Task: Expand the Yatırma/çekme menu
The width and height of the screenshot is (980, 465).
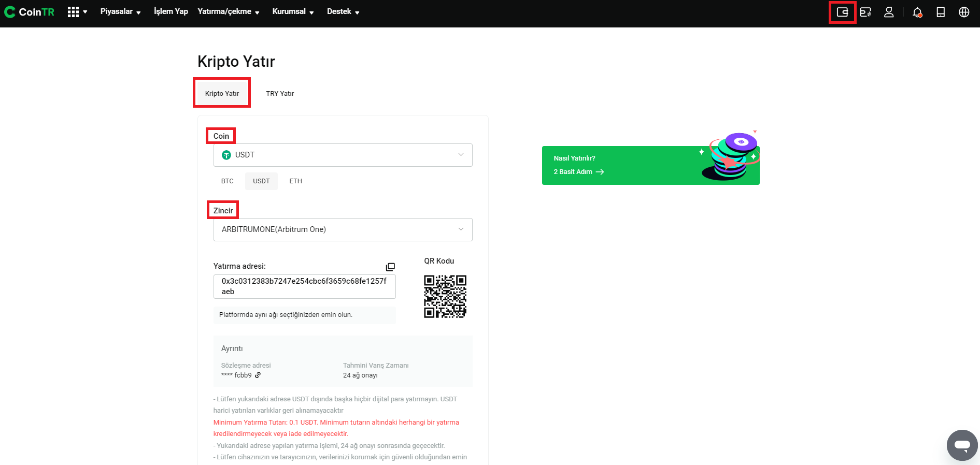Action: pyautogui.click(x=229, y=11)
